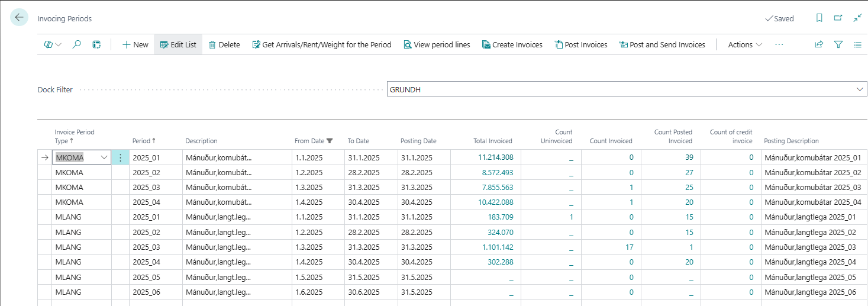Click the share icon
The height and width of the screenshot is (306, 868).
pyautogui.click(x=819, y=44)
